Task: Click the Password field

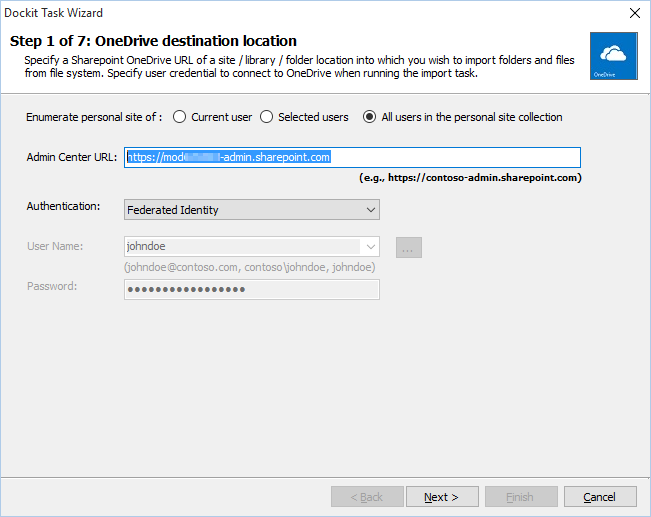Action: coord(252,289)
